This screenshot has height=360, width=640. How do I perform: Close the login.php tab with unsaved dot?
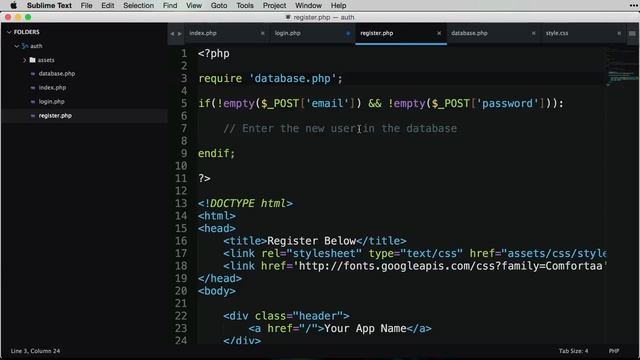pos(348,33)
